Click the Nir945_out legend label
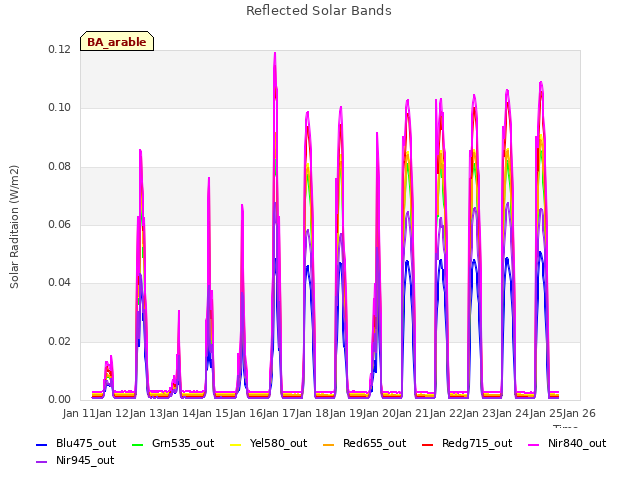This screenshot has width=640, height=480. point(85,460)
